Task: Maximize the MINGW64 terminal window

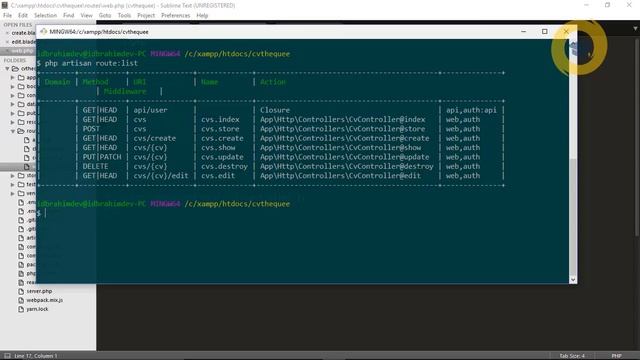Action: tap(544, 31)
